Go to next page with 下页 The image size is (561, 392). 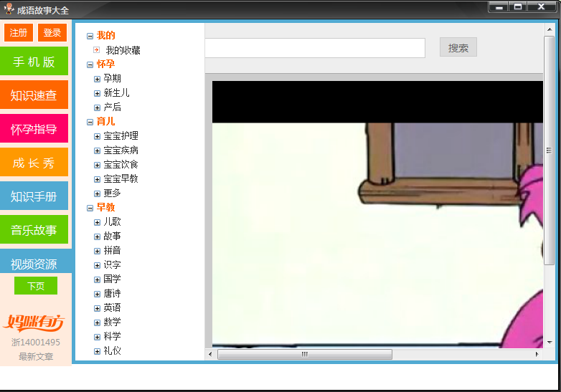[x=36, y=285]
